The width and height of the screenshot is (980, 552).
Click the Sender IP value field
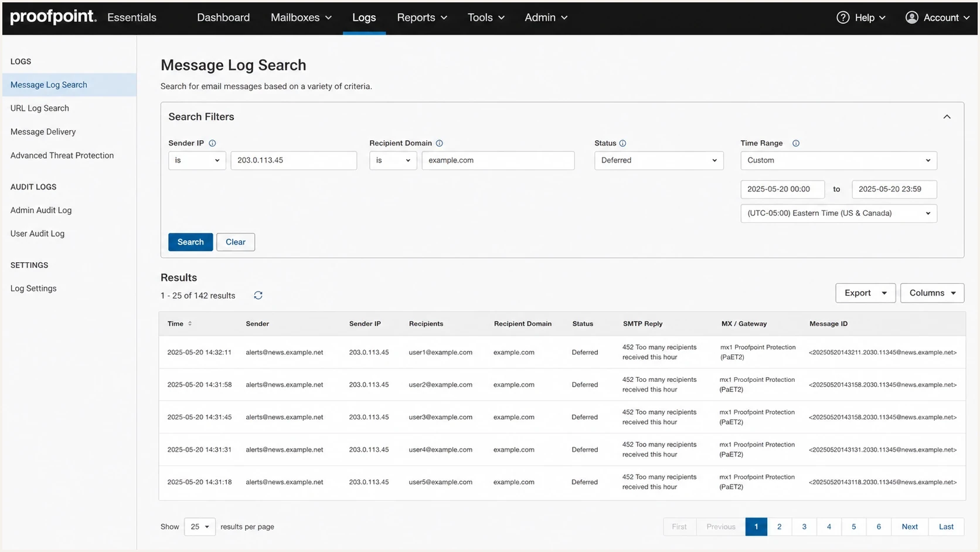coord(294,160)
